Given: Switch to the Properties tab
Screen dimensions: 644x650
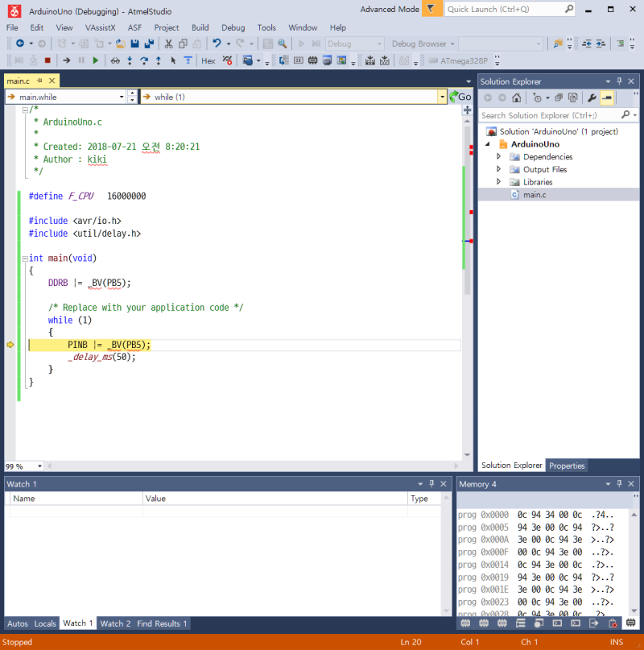Looking at the screenshot, I should click(567, 466).
